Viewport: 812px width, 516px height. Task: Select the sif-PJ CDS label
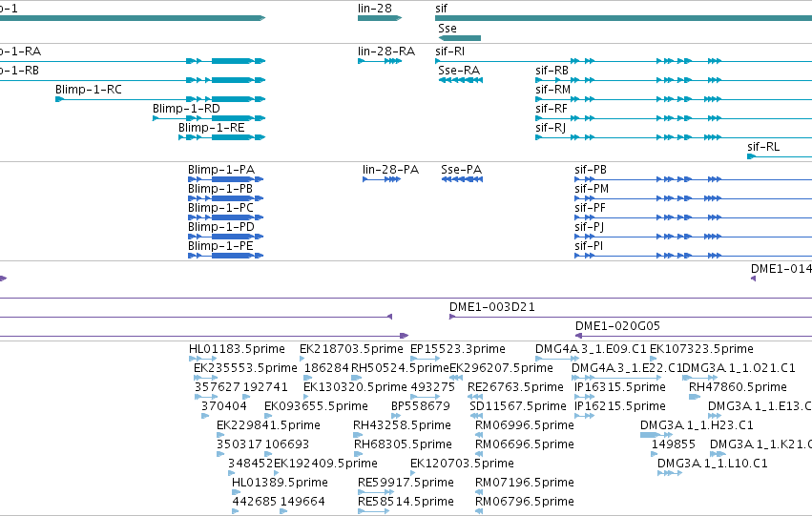pos(589,227)
